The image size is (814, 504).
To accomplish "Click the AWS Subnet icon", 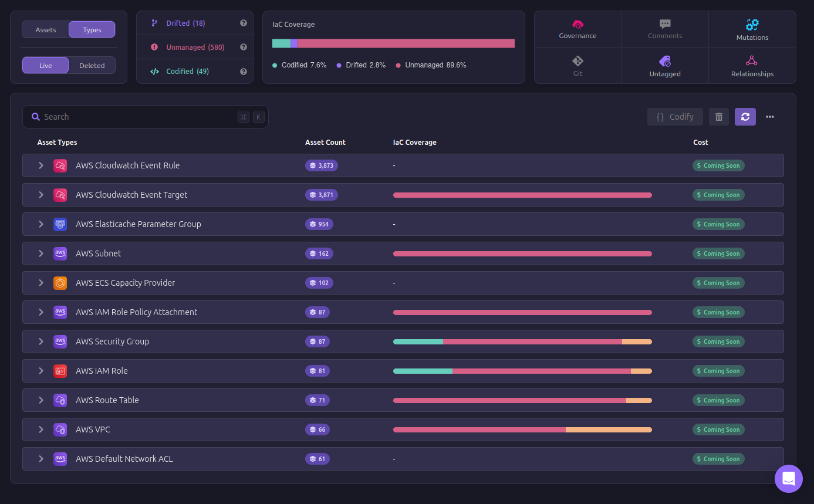I will click(60, 253).
